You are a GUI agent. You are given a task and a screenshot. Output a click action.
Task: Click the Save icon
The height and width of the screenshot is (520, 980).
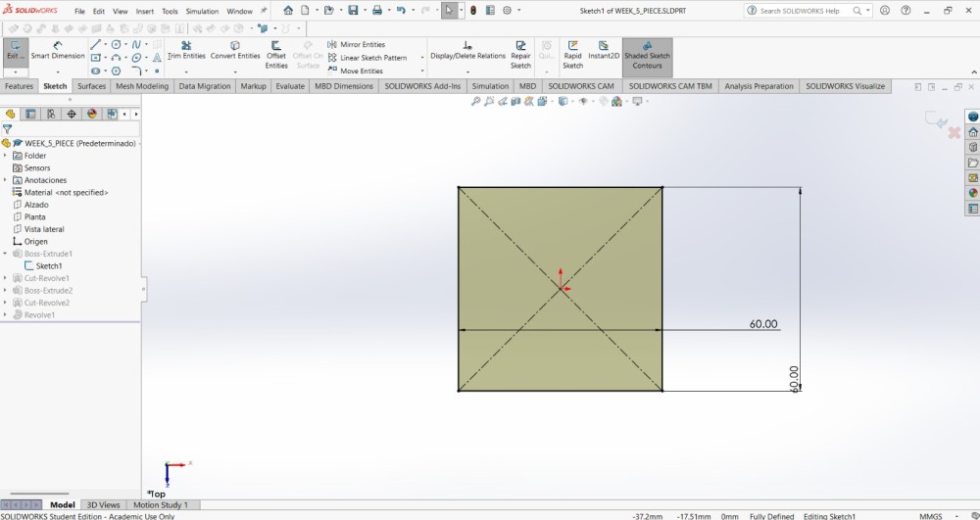[x=353, y=11]
